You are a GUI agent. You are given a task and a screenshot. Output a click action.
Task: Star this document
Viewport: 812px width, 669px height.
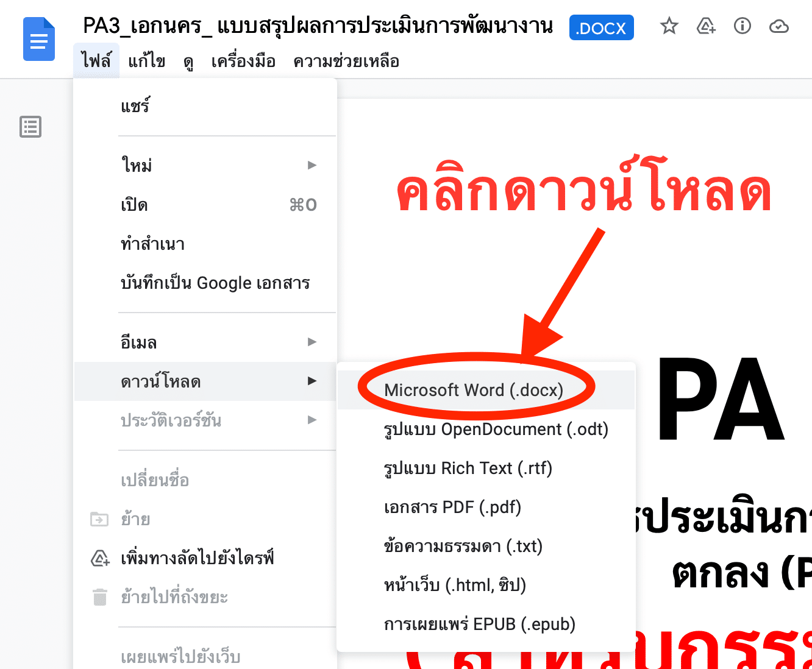tap(669, 26)
